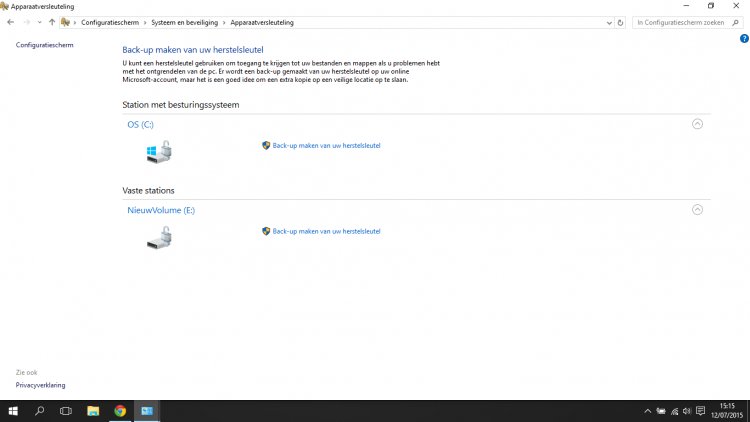Back up recovery key for OS (C:)
750x422 pixels.
[x=326, y=145]
